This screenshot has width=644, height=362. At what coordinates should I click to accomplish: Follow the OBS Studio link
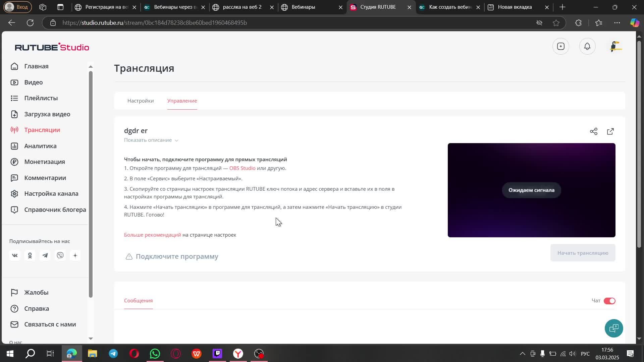coord(242,168)
